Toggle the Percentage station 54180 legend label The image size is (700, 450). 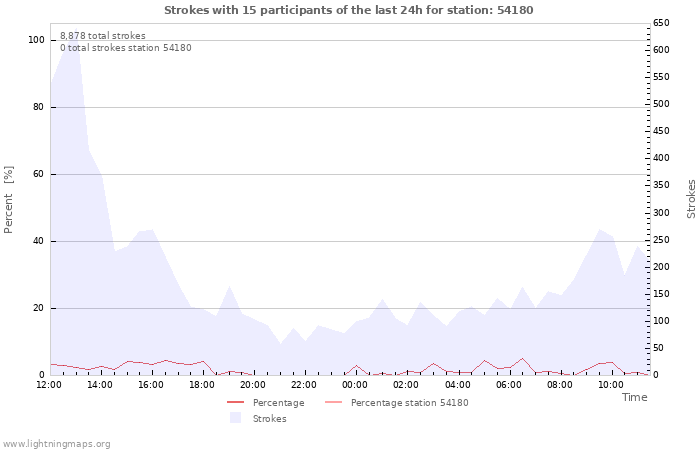click(x=409, y=403)
